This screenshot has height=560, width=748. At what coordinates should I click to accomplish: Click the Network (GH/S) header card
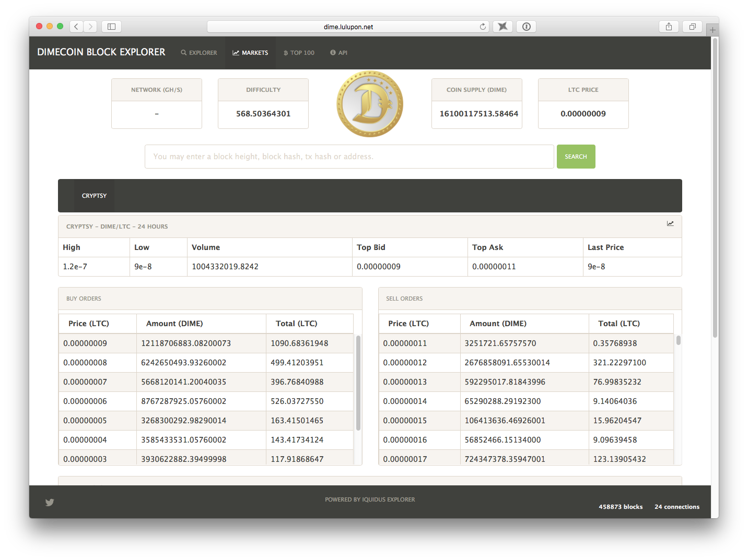[157, 90]
